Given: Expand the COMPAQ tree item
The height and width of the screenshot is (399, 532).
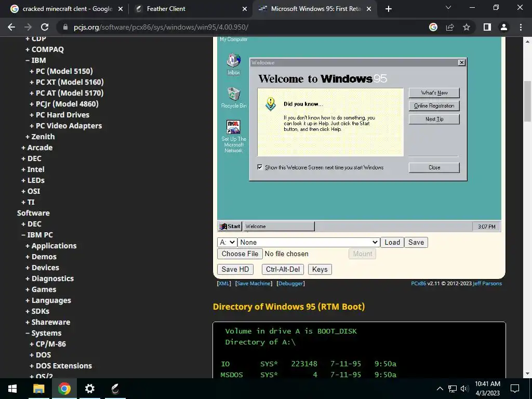Looking at the screenshot, I should [45, 49].
